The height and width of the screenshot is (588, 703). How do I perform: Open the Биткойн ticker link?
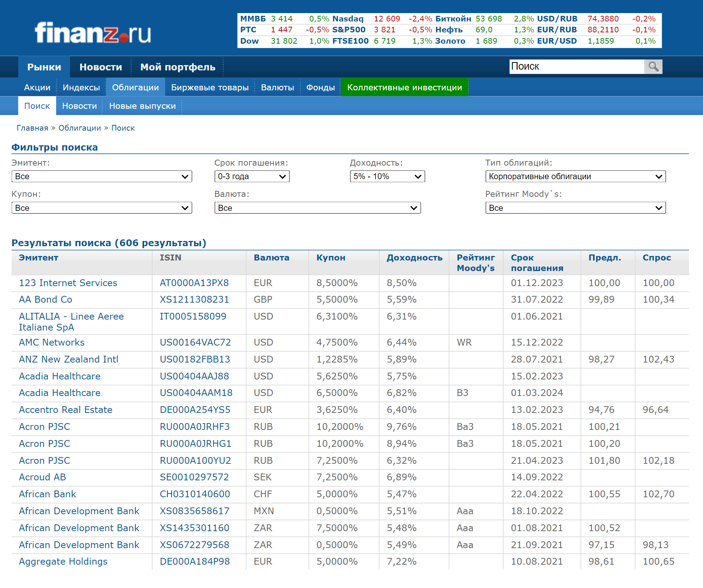pyautogui.click(x=453, y=19)
